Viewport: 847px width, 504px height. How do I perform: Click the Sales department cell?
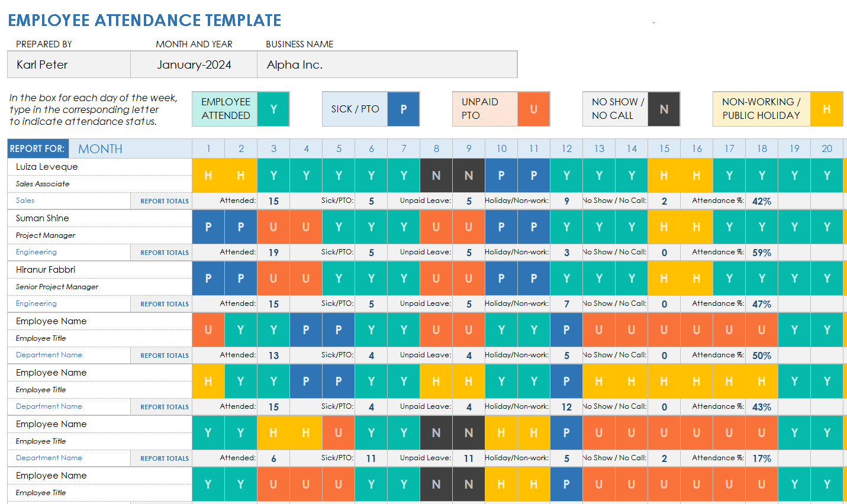tap(69, 201)
